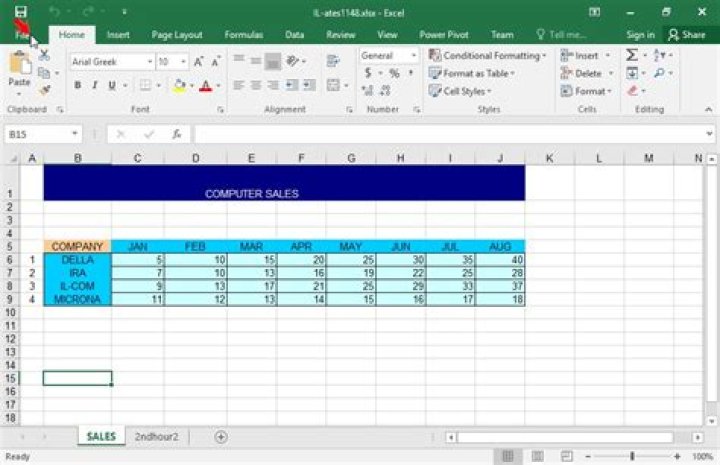Apply Accounting Number Format dollar icon

(368, 73)
